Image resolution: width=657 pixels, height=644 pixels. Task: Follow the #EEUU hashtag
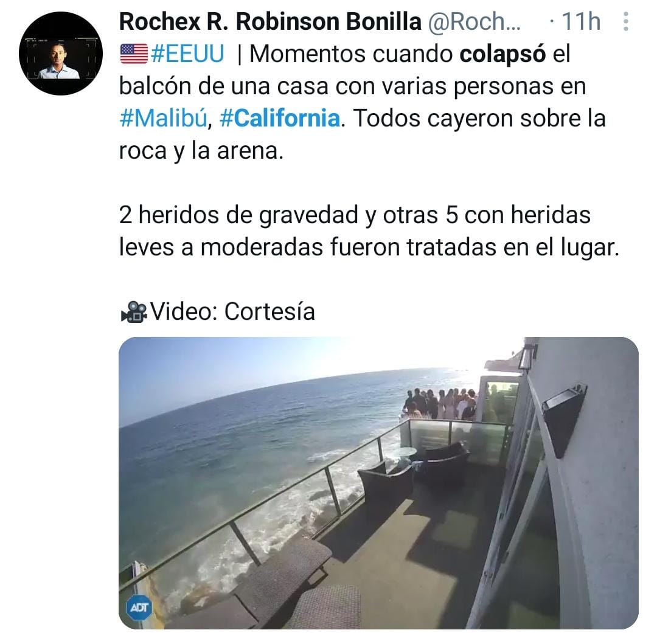(187, 54)
